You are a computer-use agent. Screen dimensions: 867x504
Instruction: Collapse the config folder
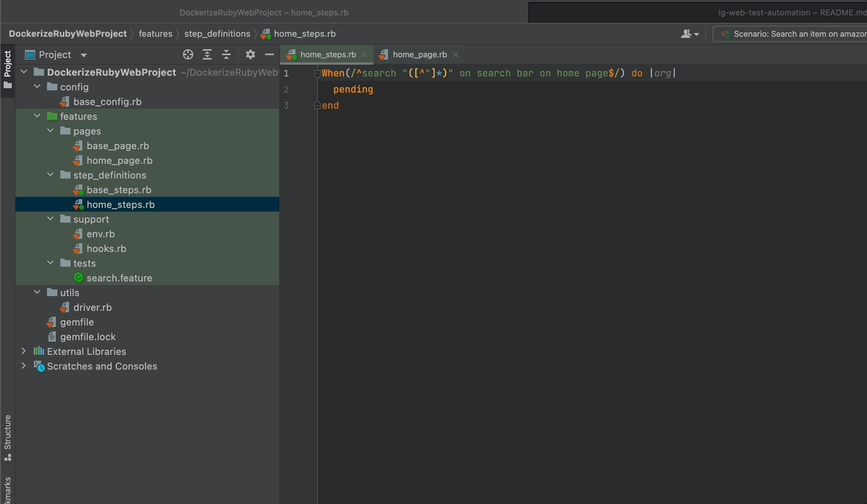click(x=37, y=87)
